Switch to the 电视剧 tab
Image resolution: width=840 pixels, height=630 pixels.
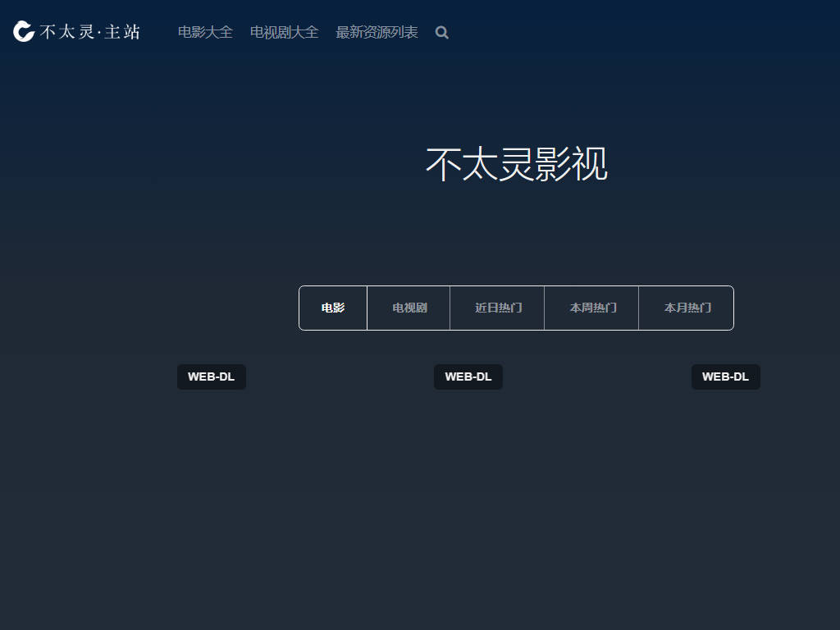pos(408,308)
